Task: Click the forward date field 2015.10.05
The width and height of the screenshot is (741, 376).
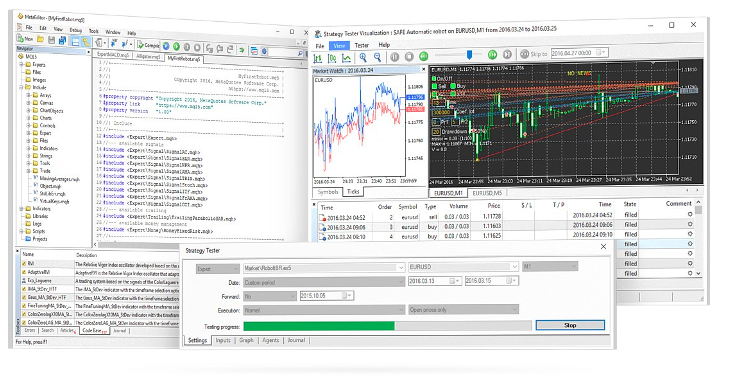Action: tap(327, 296)
